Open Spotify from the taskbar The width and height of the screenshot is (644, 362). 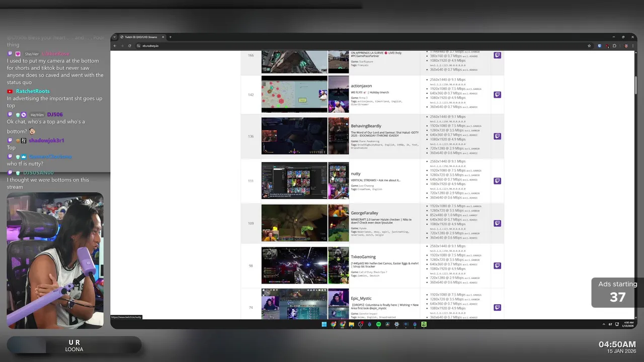click(x=378, y=324)
